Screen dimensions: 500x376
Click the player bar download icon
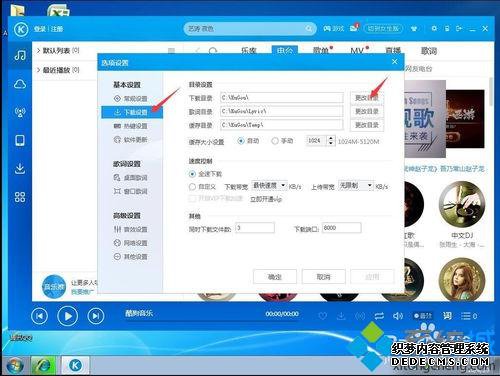(341, 316)
